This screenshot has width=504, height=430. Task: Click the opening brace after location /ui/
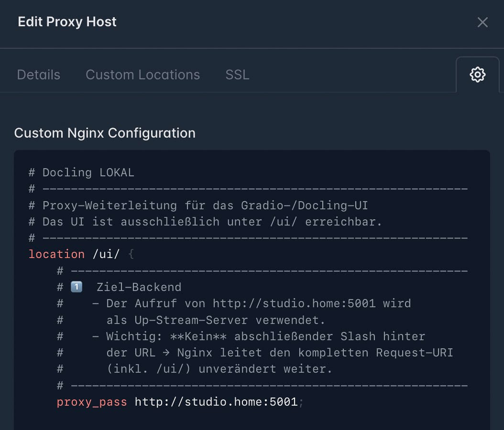click(x=131, y=254)
